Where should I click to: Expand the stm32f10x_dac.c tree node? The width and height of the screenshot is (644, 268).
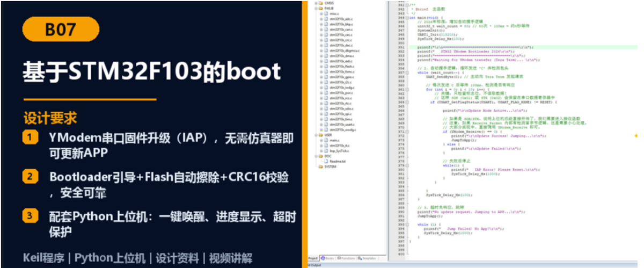(321, 45)
